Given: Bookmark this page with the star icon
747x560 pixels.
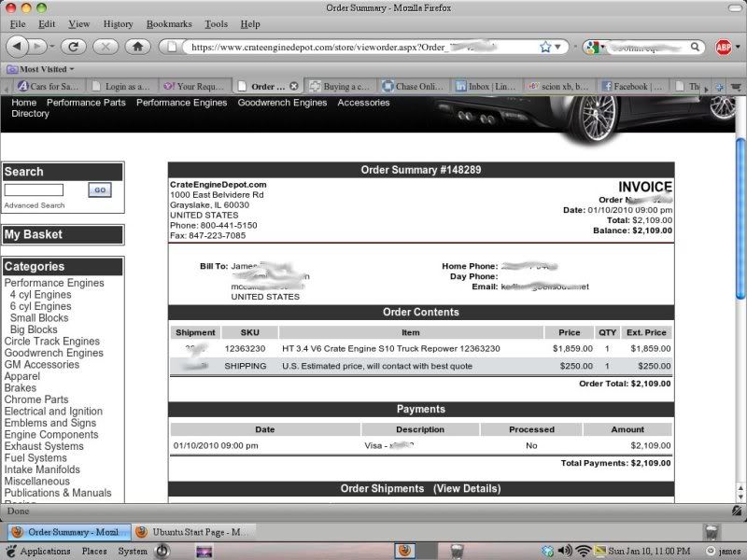Looking at the screenshot, I should 545,47.
